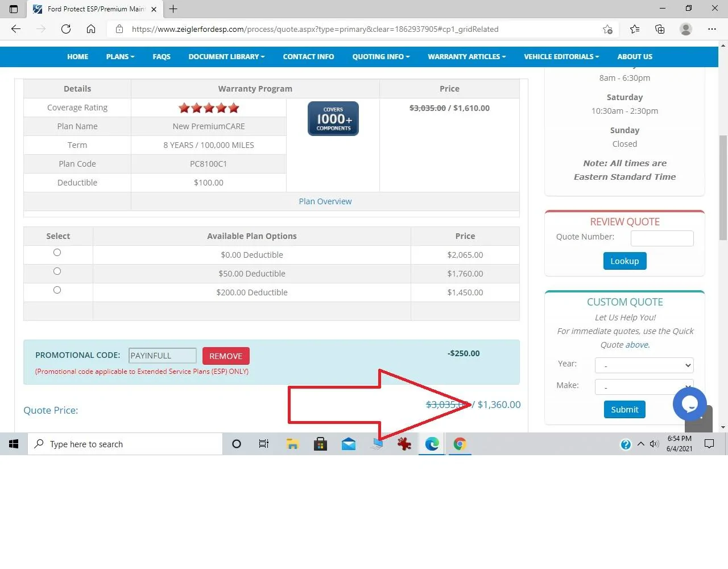Open the browser home page icon
Screen dimensions: 728x569
(91, 29)
